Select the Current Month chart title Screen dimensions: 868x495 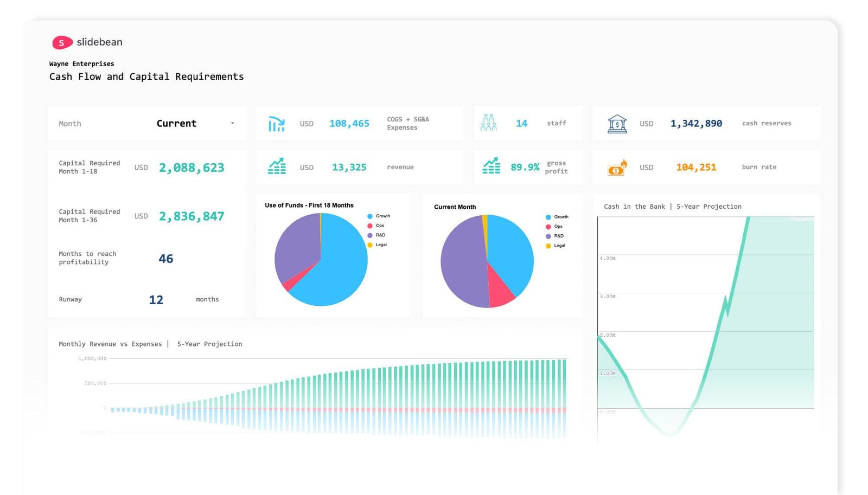tap(455, 207)
